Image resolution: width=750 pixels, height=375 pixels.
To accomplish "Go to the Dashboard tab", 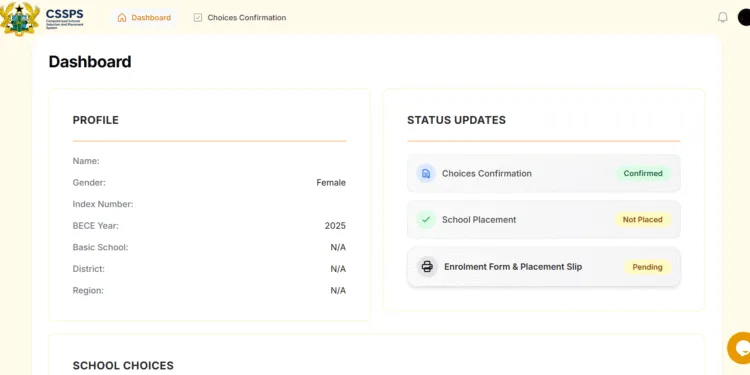I will pyautogui.click(x=144, y=18).
